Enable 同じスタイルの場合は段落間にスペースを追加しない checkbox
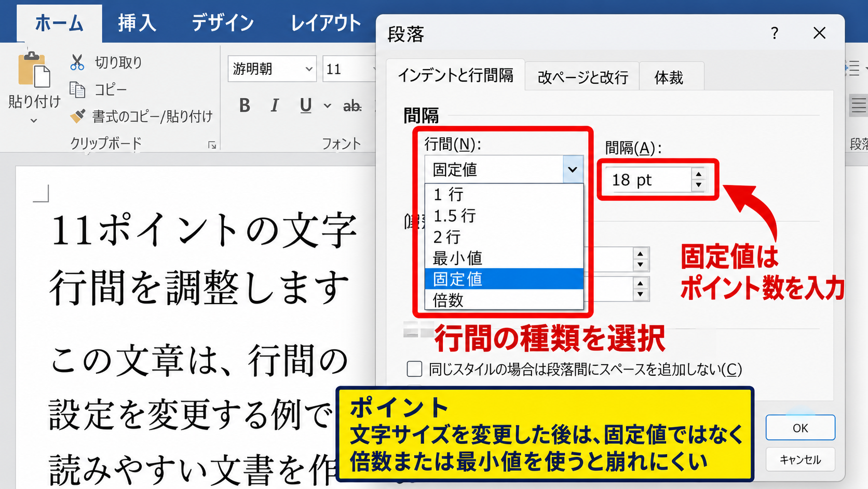This screenshot has width=868, height=489. pyautogui.click(x=414, y=369)
